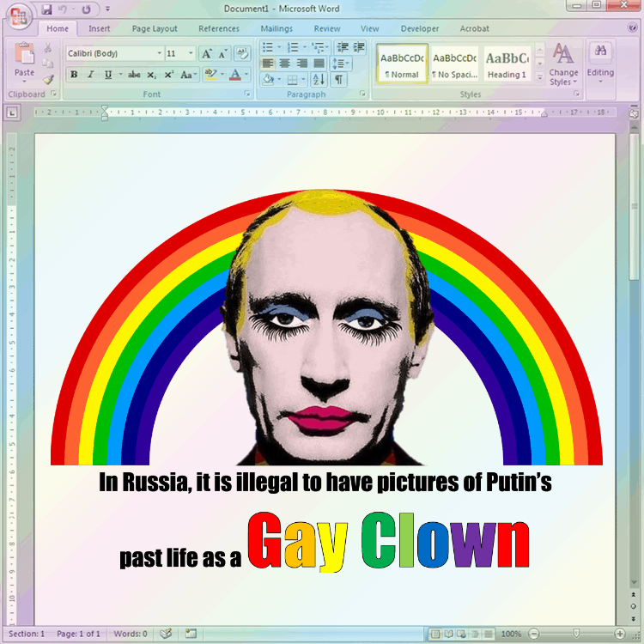
Task: Apply the Heading 1 style
Action: (507, 63)
